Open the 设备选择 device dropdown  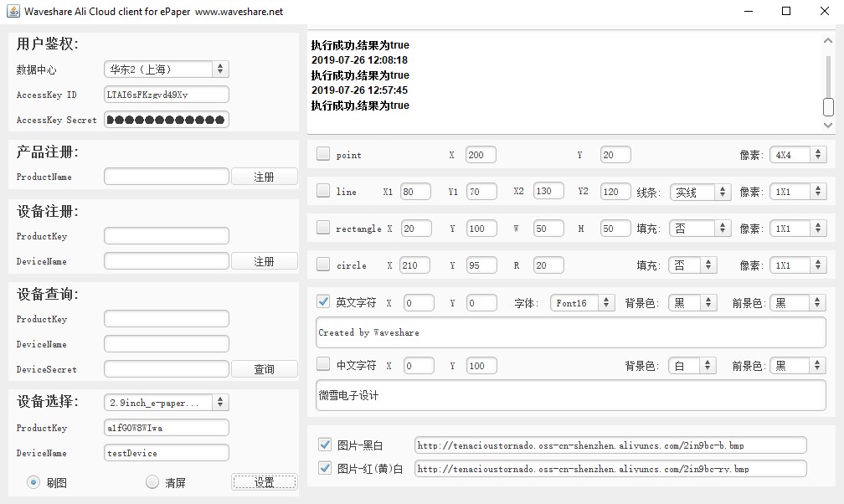pos(167,402)
